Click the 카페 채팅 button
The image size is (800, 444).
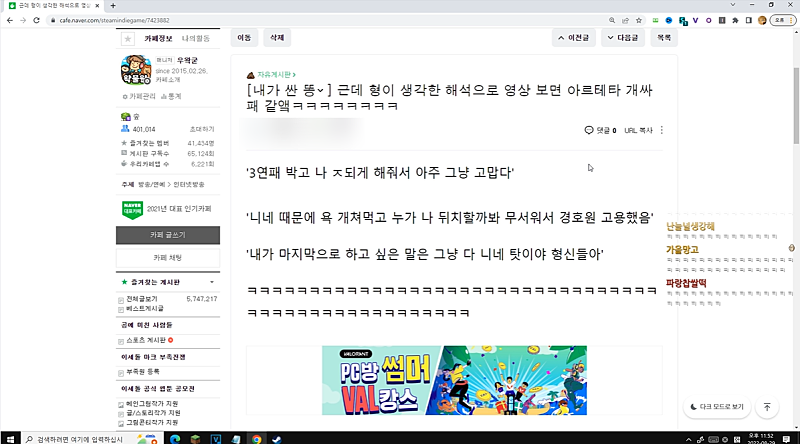coord(168,258)
